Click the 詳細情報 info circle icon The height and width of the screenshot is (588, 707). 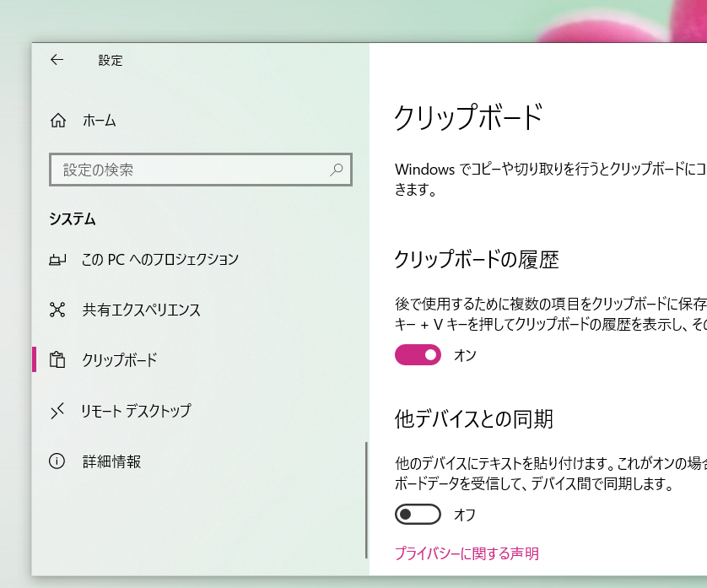(57, 461)
